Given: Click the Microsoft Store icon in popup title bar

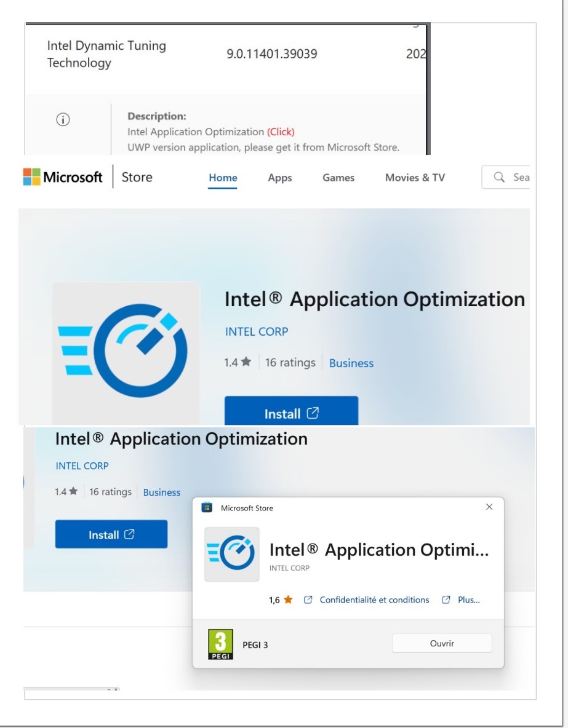Looking at the screenshot, I should pos(207,507).
